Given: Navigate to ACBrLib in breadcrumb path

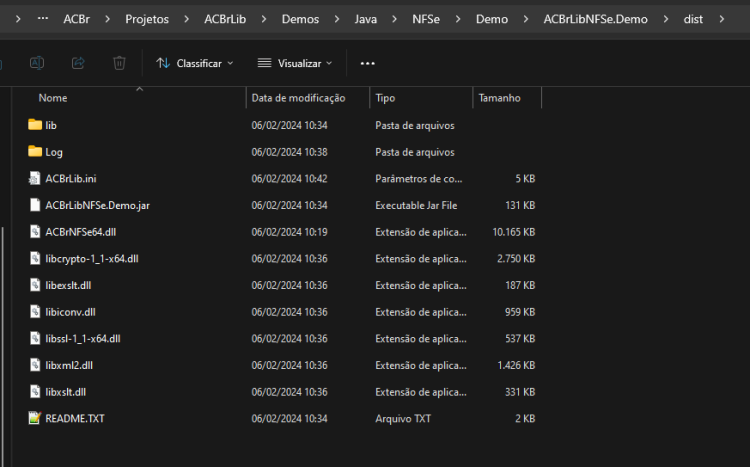Looking at the screenshot, I should pyautogui.click(x=225, y=19).
